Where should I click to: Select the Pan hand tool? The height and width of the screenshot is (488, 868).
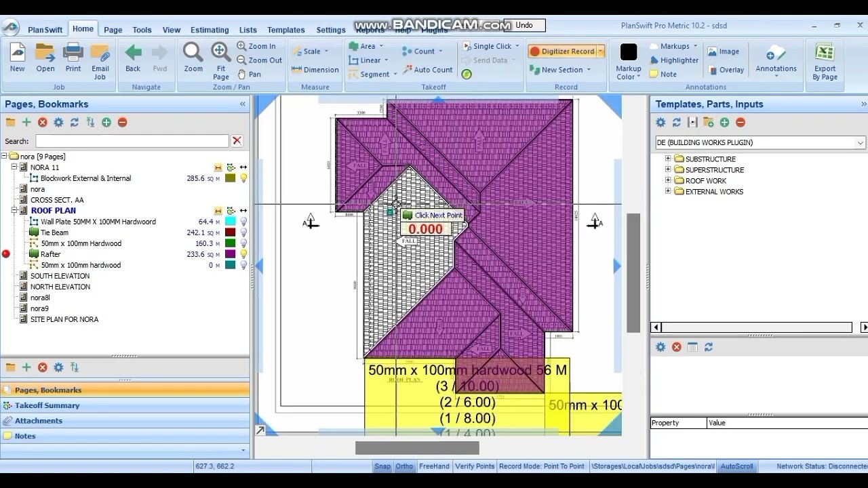(x=250, y=74)
